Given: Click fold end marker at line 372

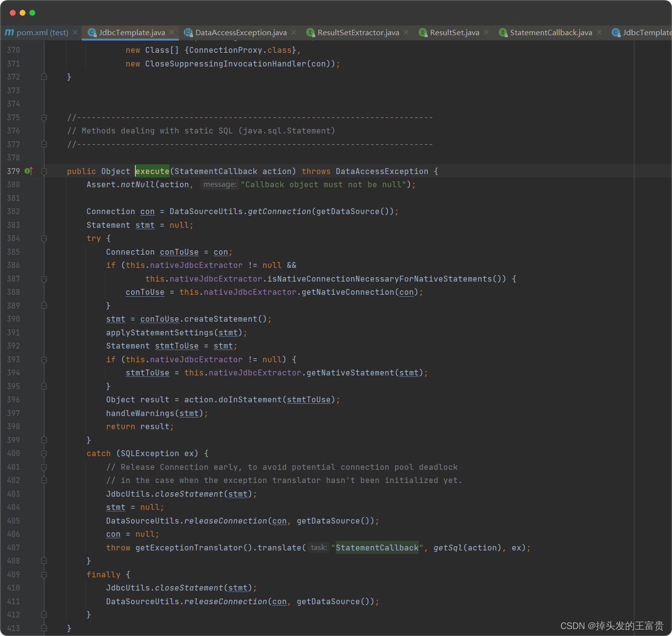Looking at the screenshot, I should point(44,77).
